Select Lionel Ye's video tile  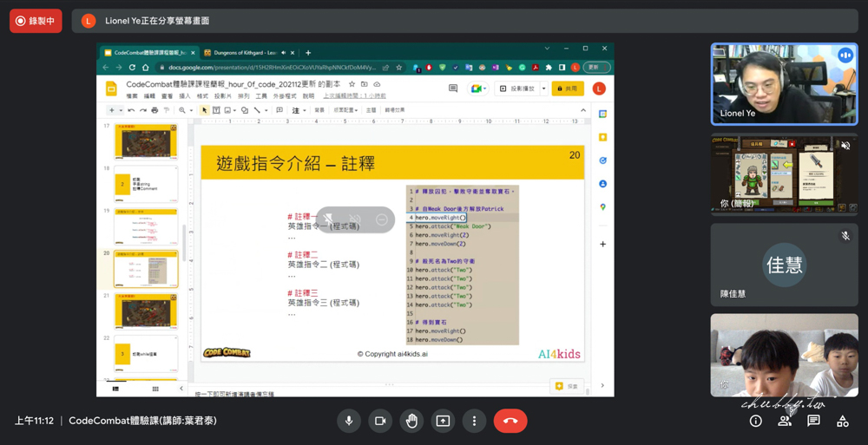(784, 84)
